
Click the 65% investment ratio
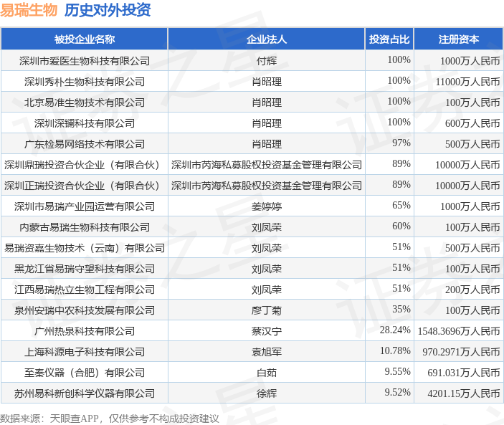coord(401,205)
